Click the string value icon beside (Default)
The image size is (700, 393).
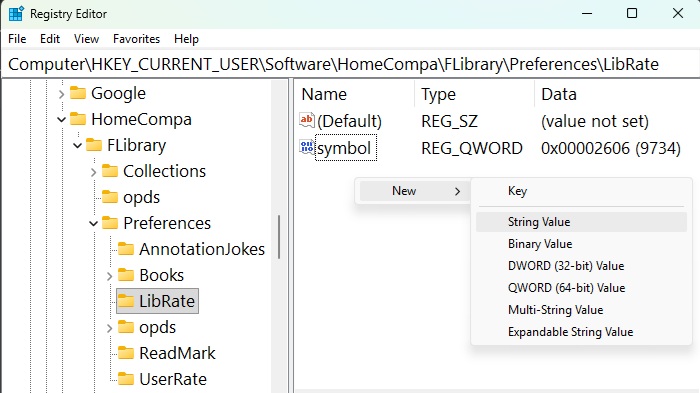[x=307, y=120]
